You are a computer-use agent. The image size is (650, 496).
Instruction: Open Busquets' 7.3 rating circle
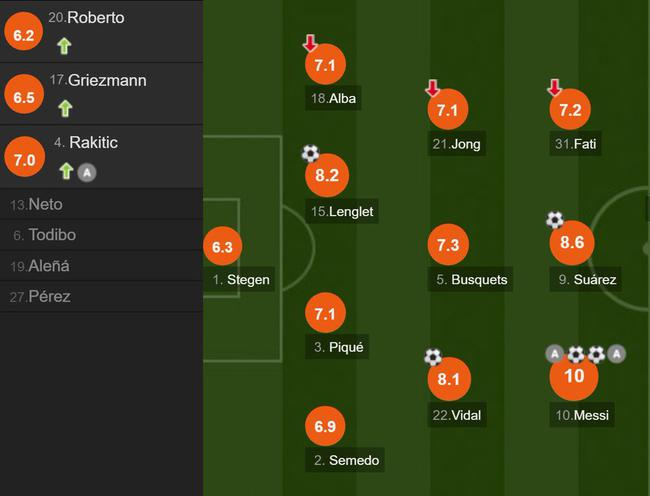click(x=448, y=246)
